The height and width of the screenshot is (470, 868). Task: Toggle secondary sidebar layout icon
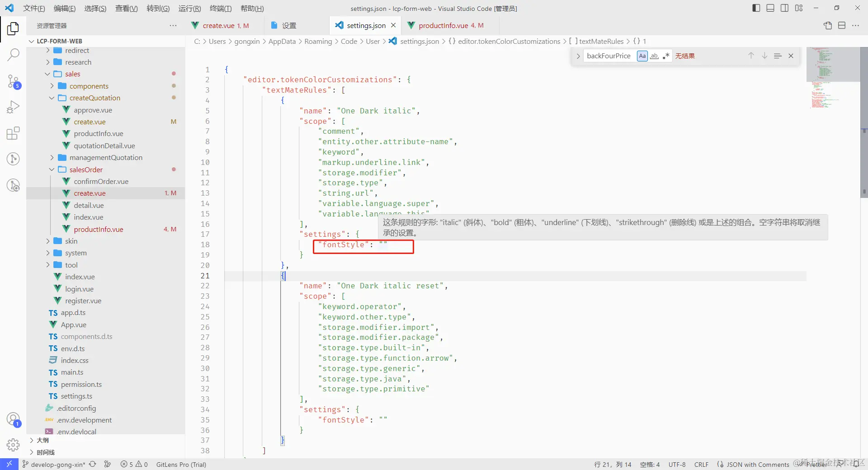784,8
